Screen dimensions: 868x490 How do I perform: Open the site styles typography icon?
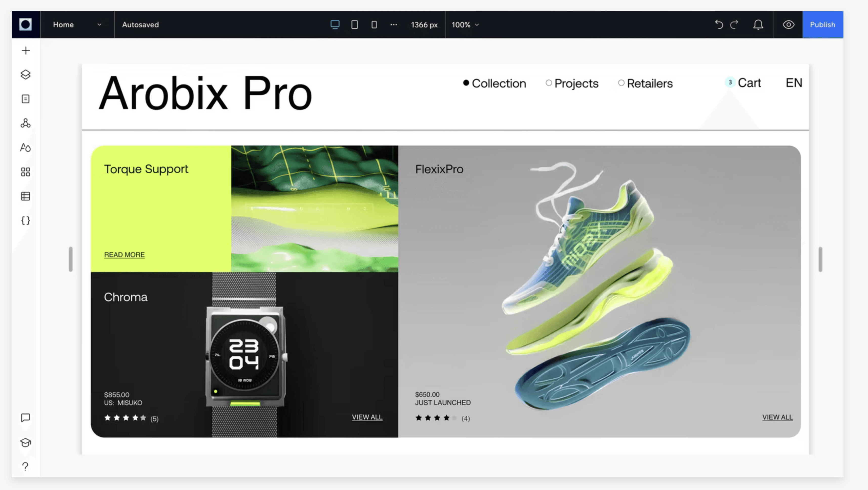click(26, 148)
